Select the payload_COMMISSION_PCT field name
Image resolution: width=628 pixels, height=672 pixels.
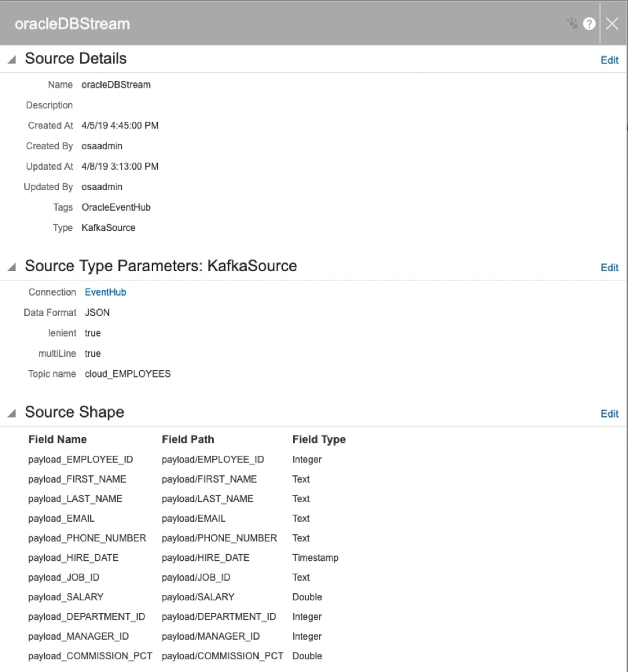(x=90, y=656)
